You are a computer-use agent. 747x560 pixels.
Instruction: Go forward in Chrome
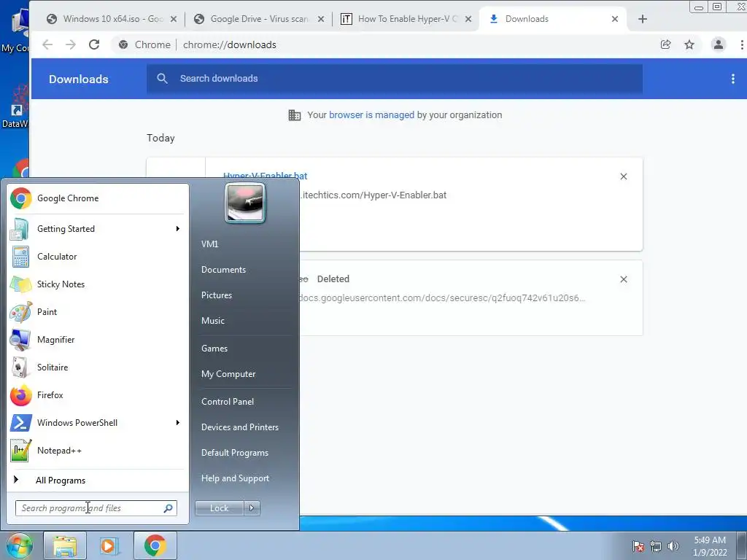point(71,44)
